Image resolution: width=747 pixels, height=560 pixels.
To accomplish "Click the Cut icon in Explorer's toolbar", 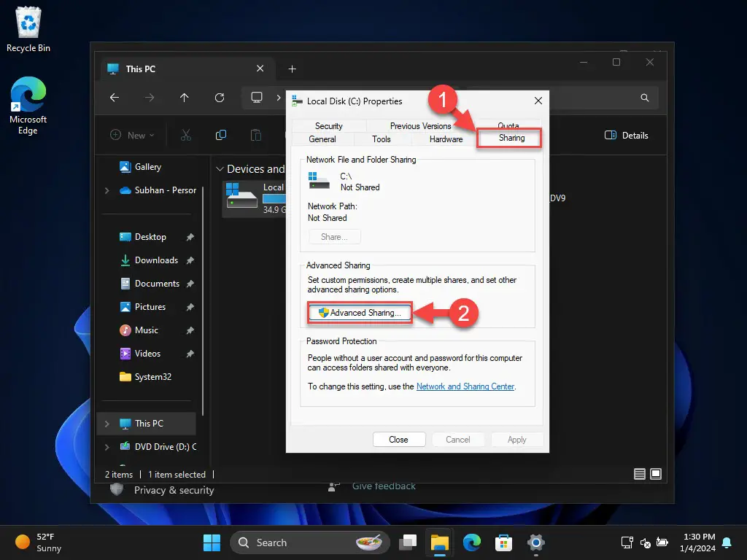I will (186, 135).
